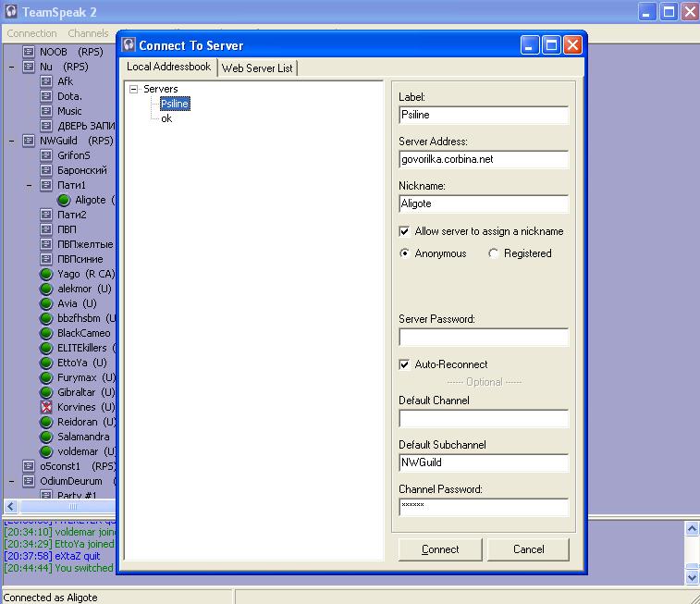Select the Anonymous radio option
This screenshot has width=700, height=604.
pyautogui.click(x=404, y=253)
